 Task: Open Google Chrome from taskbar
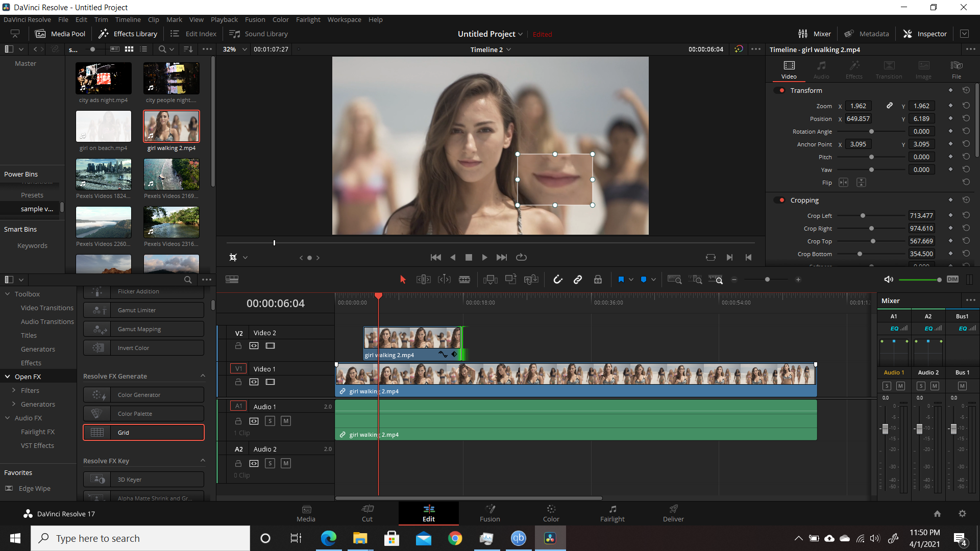tap(455, 538)
